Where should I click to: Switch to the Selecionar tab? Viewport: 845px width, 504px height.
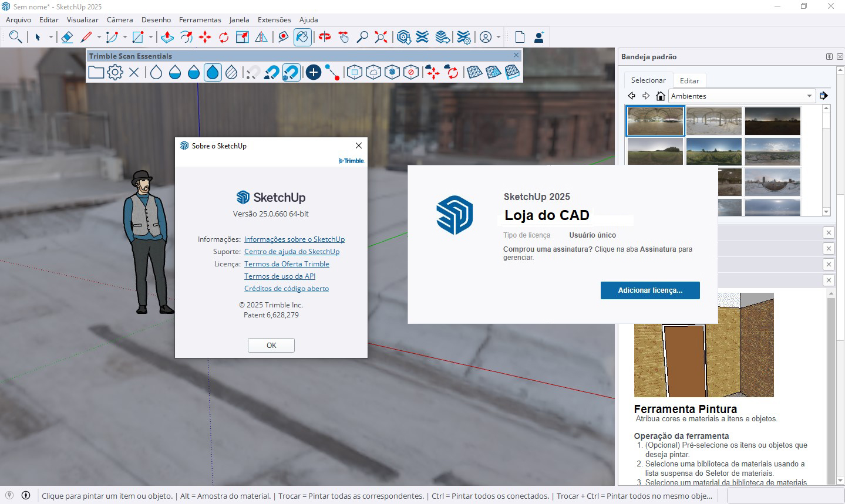point(648,80)
